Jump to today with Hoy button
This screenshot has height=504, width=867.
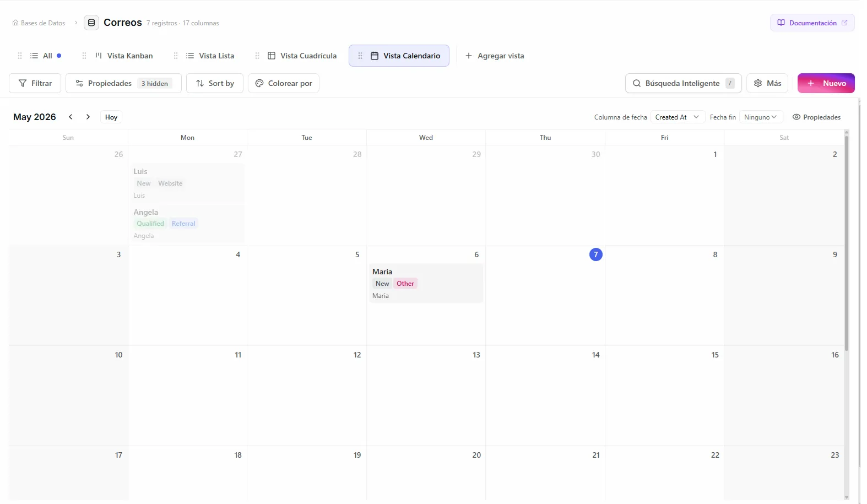pyautogui.click(x=111, y=117)
